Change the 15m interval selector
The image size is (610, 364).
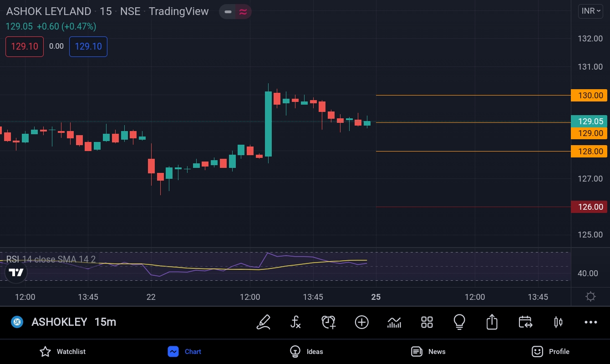[x=105, y=322]
